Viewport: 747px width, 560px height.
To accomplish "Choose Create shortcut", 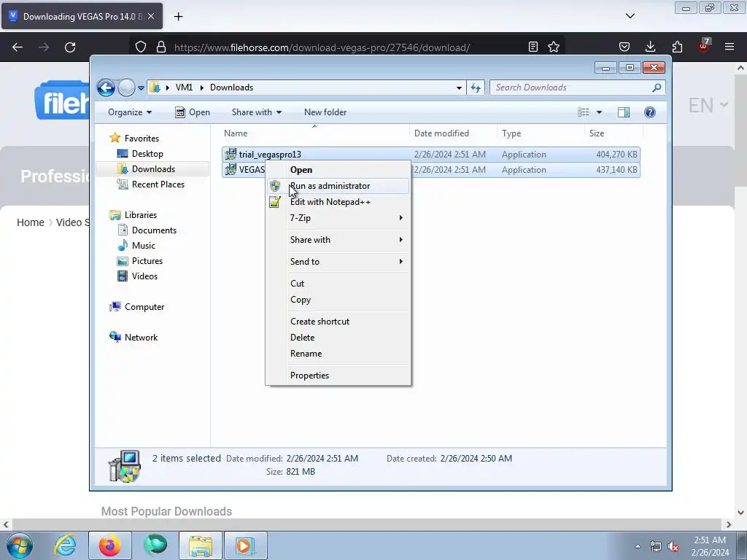I will pos(338,322).
